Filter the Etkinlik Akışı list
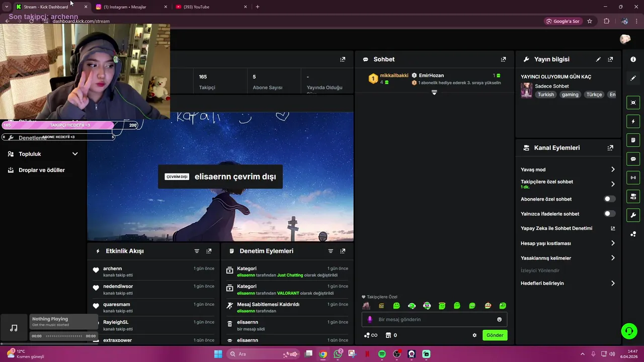Screen dimensions: 644x362 coord(197,251)
